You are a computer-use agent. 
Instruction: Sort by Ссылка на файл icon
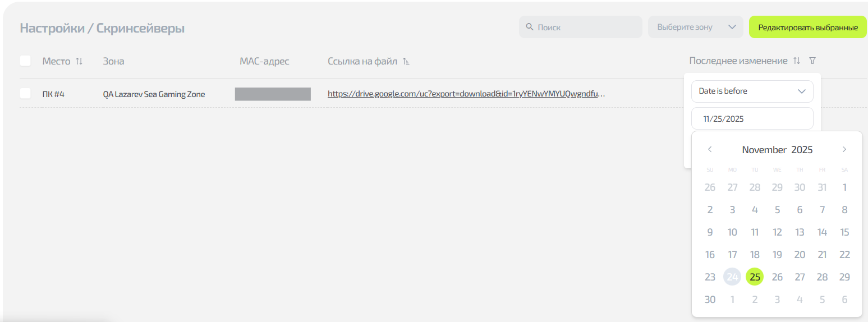[406, 61]
